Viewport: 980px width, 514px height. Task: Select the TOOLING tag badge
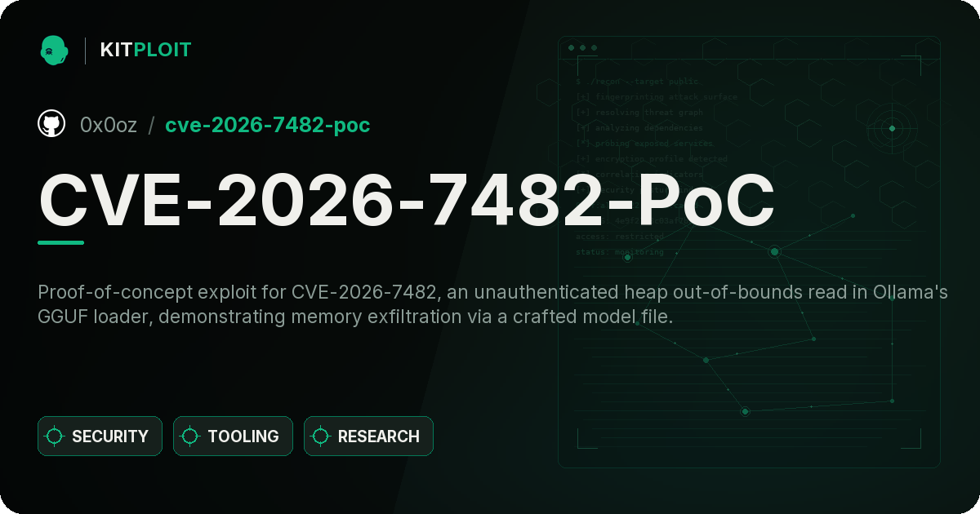(x=233, y=436)
